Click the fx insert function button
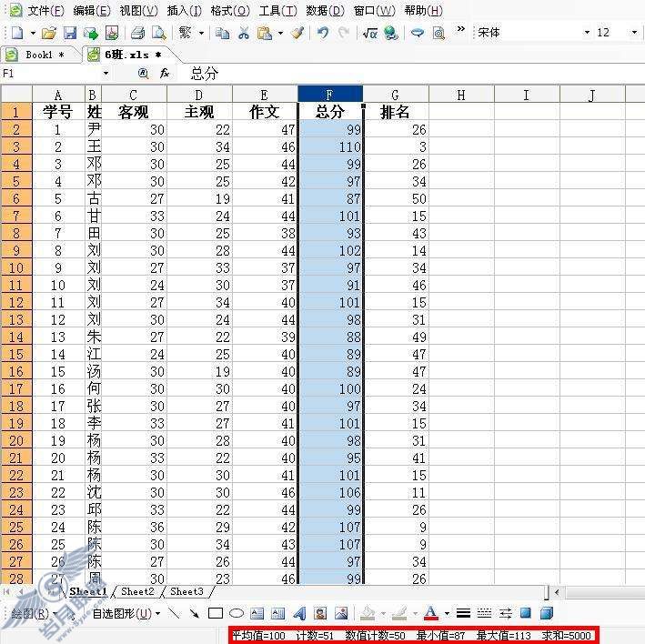Image resolution: width=645 pixels, height=644 pixels. point(165,73)
